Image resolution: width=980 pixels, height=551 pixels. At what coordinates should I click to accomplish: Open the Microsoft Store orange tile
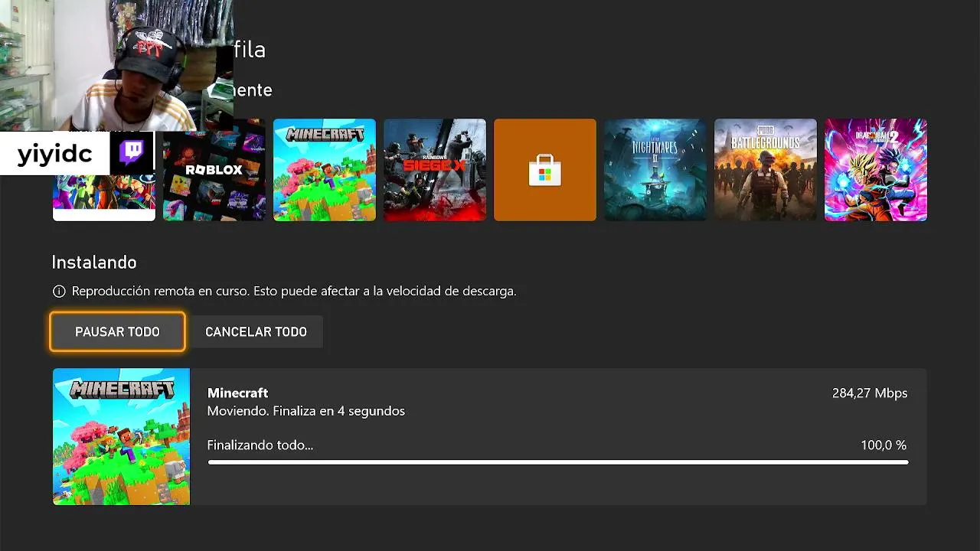(545, 170)
